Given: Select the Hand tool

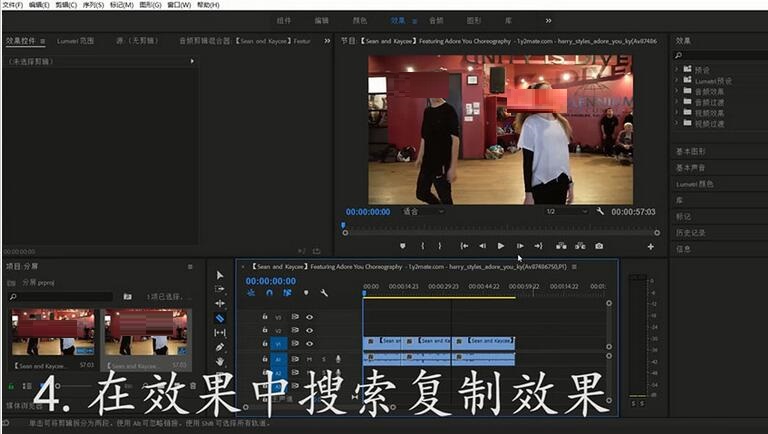Looking at the screenshot, I should (x=220, y=361).
